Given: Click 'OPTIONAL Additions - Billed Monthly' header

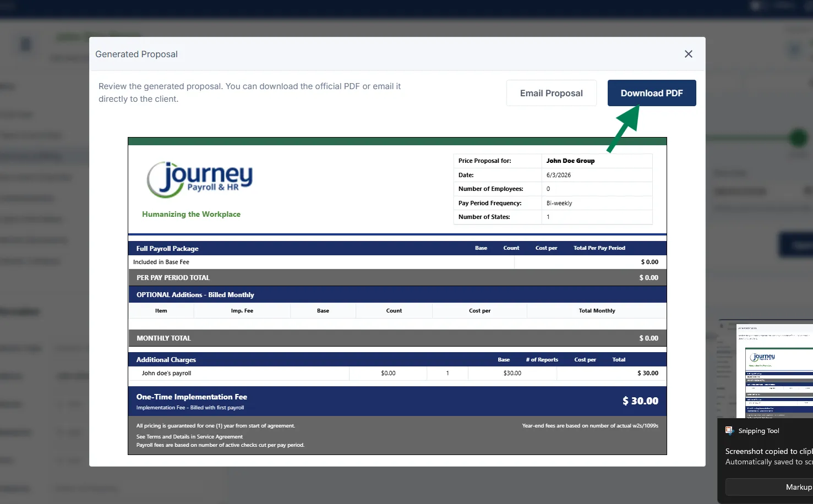Looking at the screenshot, I should tap(195, 294).
